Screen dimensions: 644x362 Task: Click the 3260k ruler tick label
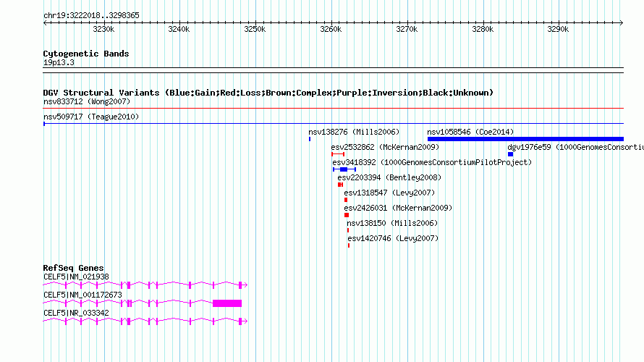[x=331, y=29]
